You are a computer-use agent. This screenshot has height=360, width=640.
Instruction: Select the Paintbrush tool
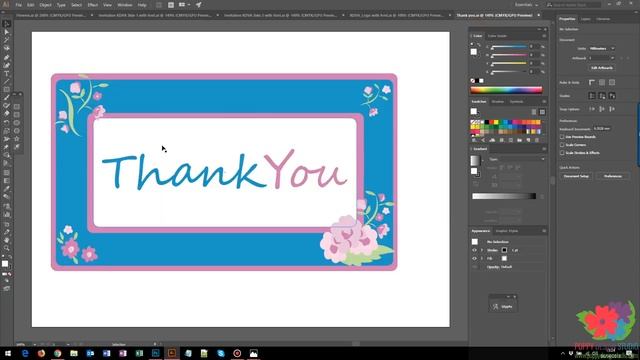pos(7,98)
